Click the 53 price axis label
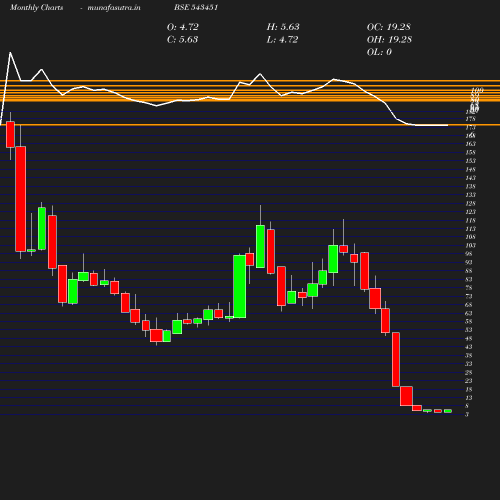Screen dimensions: 500x500 click(469, 330)
